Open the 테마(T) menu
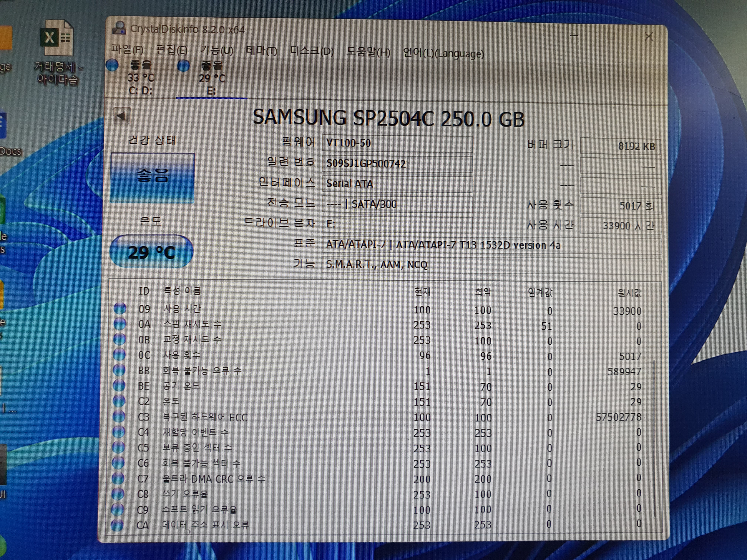 [261, 51]
